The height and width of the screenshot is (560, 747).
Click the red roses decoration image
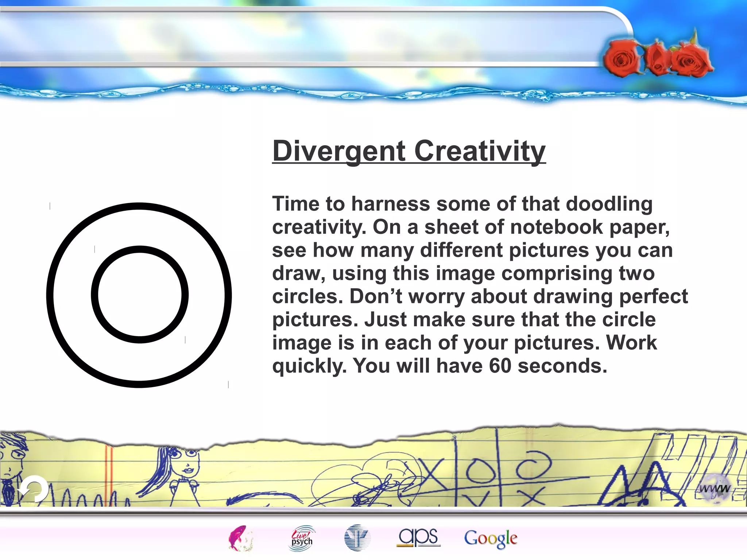coord(658,55)
